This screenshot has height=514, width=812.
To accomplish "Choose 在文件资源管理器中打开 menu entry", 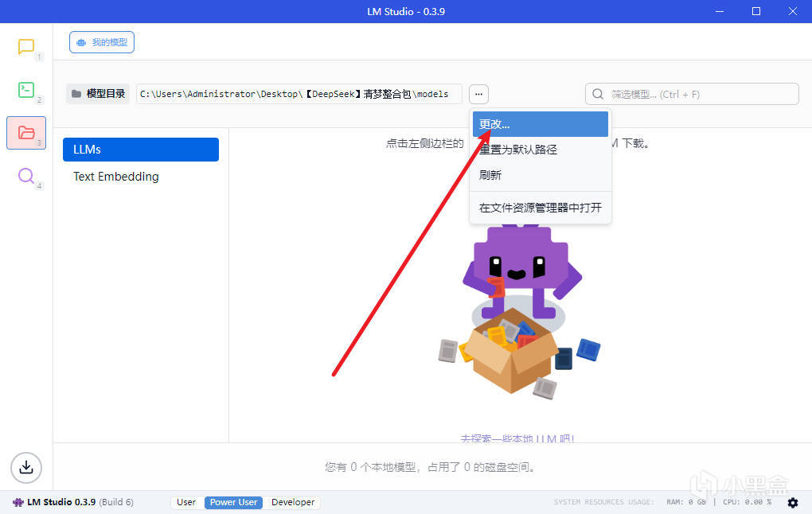I will pos(540,208).
